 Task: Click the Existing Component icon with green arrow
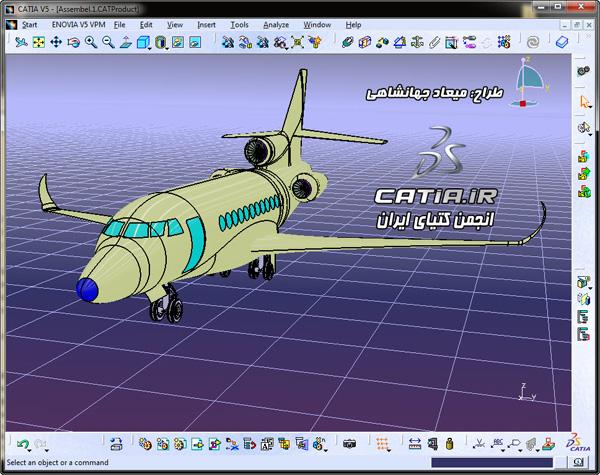coord(197,444)
